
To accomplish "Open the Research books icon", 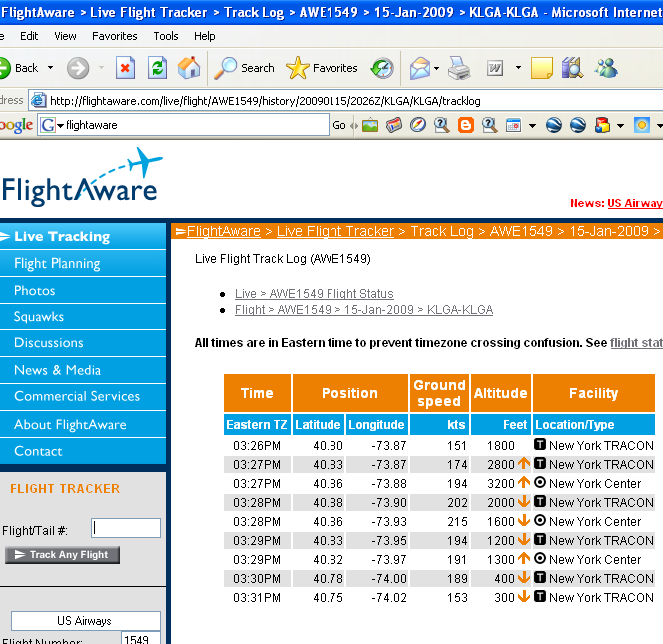I will tap(572, 68).
